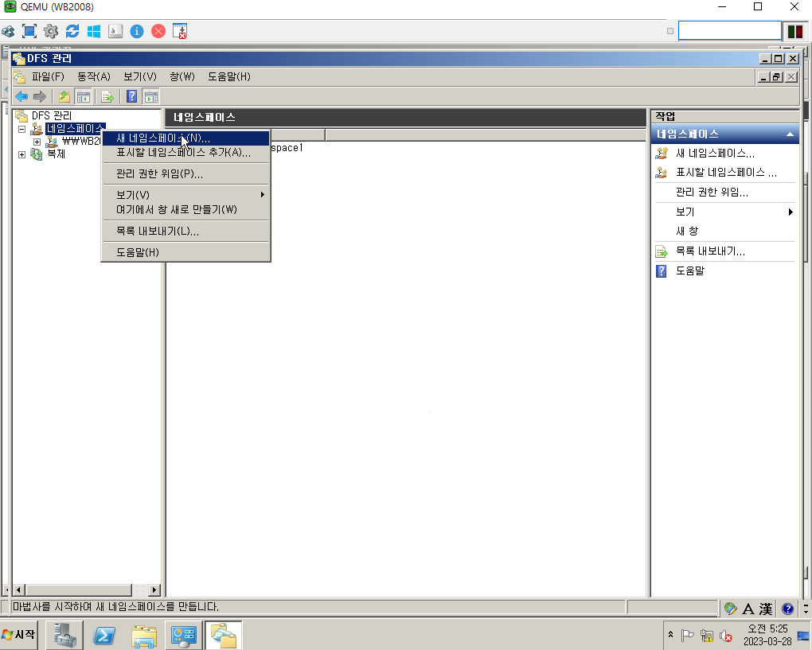Choose 여기에서 창 새로 만들기(W)
Image resolution: width=812 pixels, height=650 pixels.
[x=185, y=209]
